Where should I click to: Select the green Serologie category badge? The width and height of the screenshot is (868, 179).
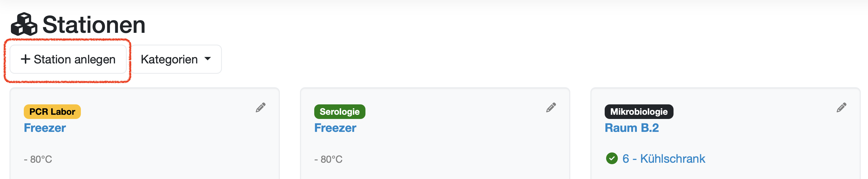click(339, 112)
